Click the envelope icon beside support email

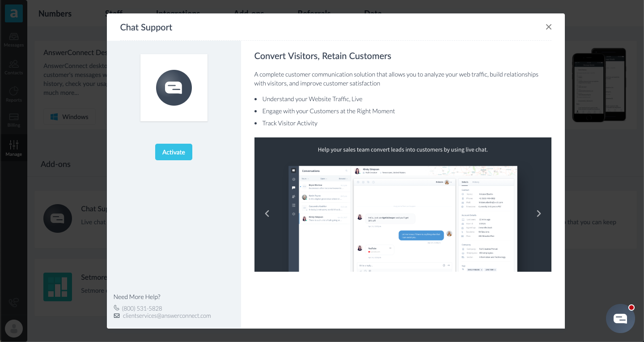117,316
